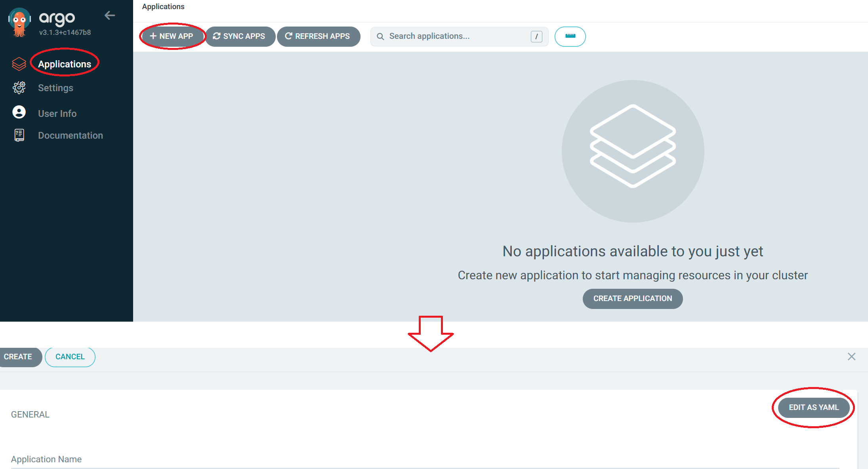Click the NEW APP button
The image size is (868, 469).
click(x=172, y=36)
